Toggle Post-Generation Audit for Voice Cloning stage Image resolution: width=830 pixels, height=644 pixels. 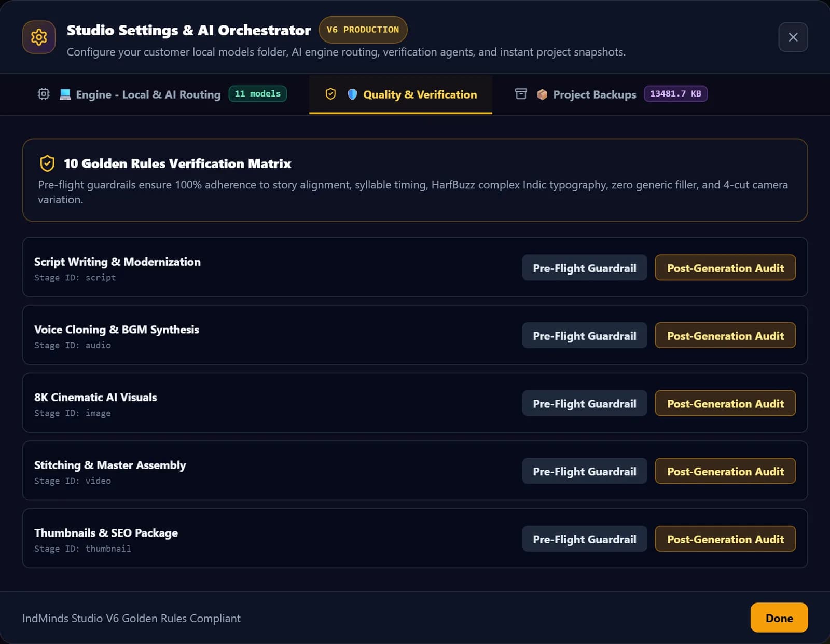725,336
